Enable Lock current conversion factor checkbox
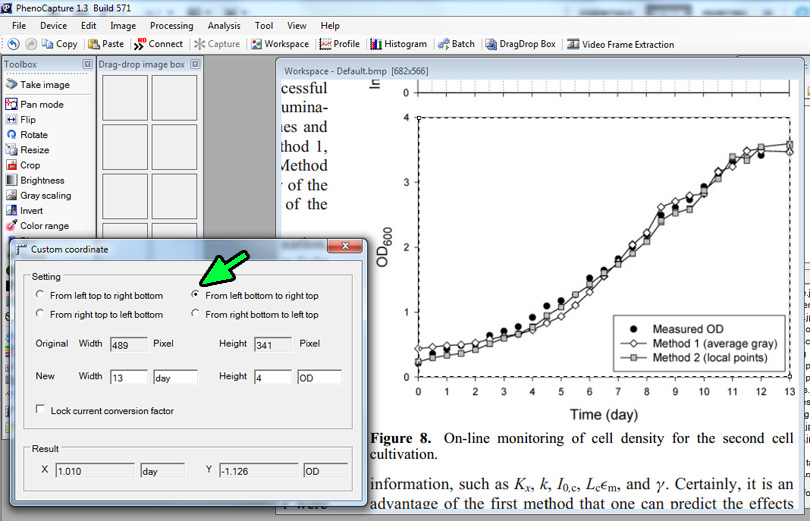The height and width of the screenshot is (521, 810). point(40,410)
